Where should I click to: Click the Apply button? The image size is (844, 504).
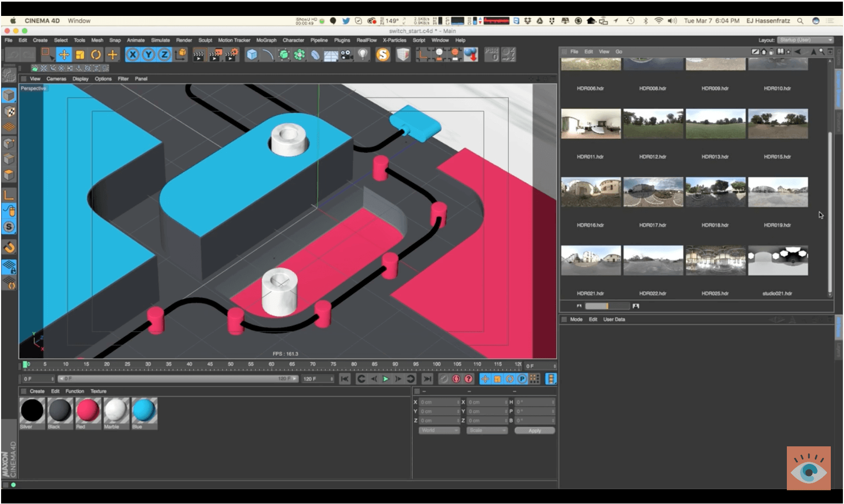(x=534, y=430)
